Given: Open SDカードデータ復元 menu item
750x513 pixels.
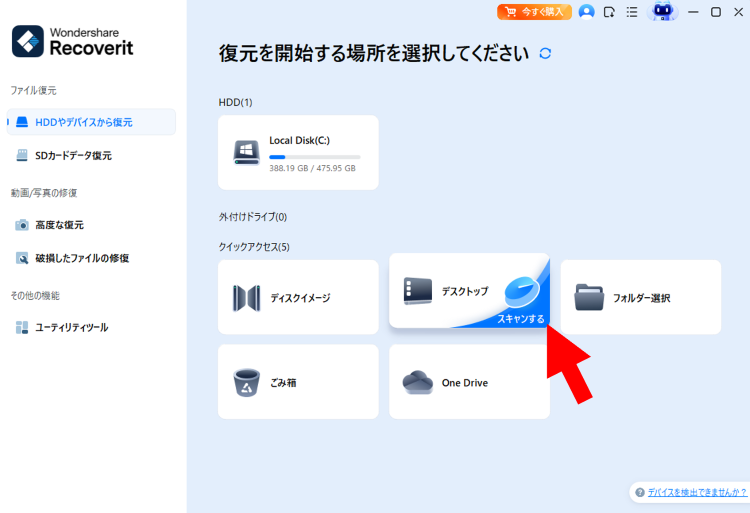Looking at the screenshot, I should coord(73,155).
